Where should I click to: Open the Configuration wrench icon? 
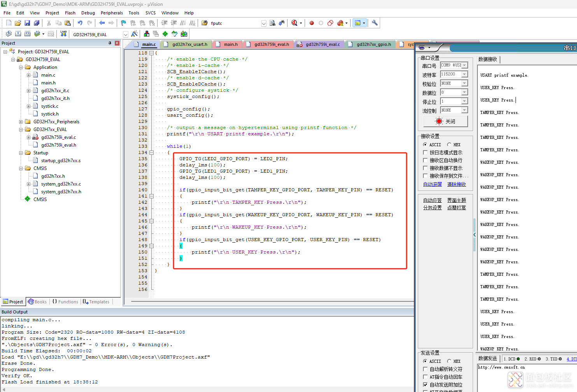[x=375, y=23]
